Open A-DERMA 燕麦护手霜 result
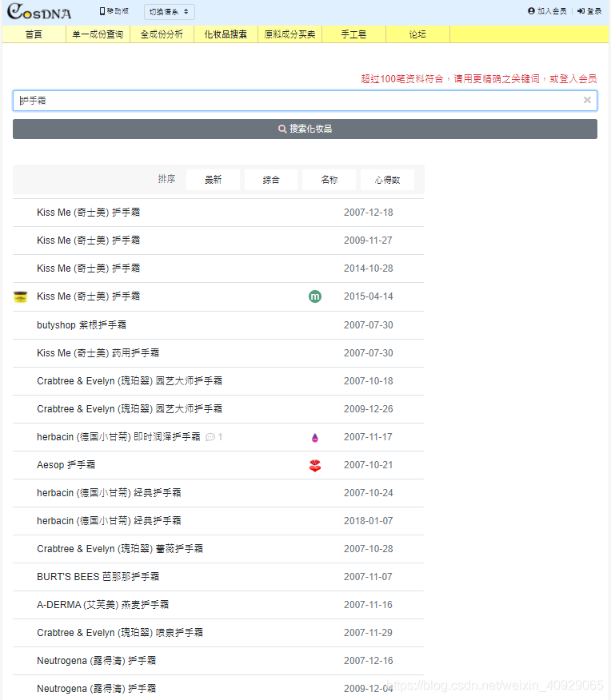The width and height of the screenshot is (611, 700). pyautogui.click(x=102, y=605)
